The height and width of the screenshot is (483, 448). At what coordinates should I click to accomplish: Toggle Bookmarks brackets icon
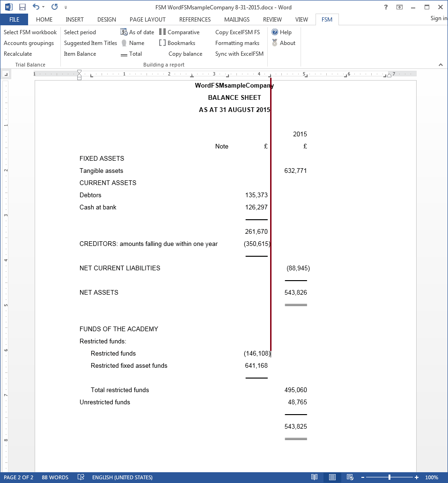click(x=162, y=43)
